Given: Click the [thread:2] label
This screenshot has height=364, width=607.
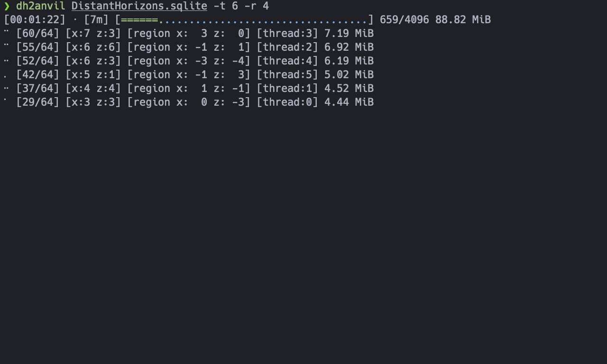Looking at the screenshot, I should pyautogui.click(x=287, y=47).
